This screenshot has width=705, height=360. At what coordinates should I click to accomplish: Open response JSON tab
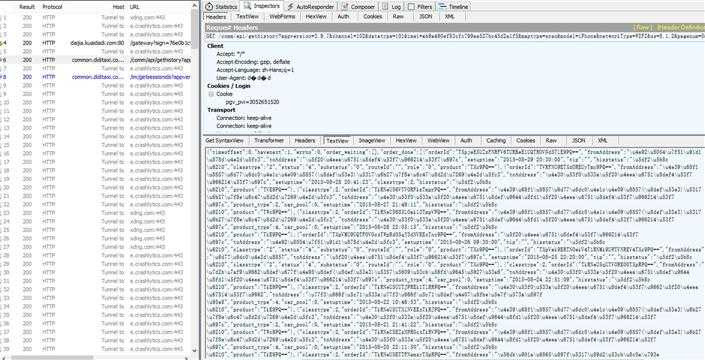[579, 141]
